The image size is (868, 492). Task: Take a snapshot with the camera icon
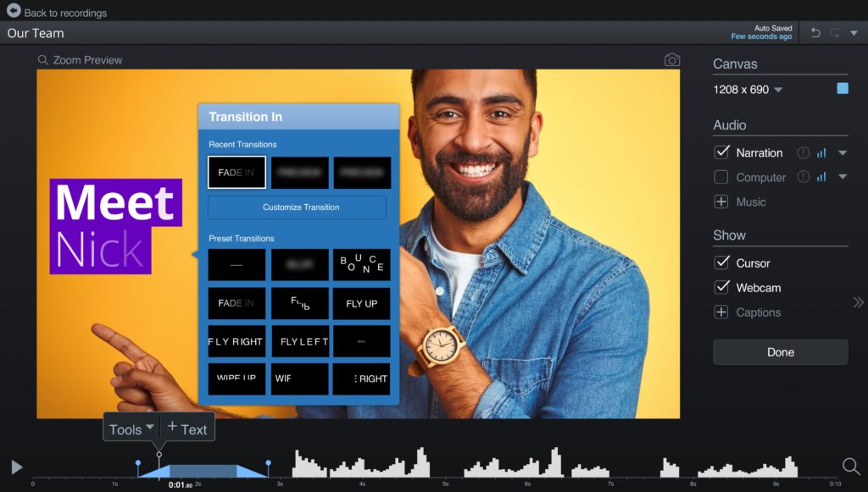pyautogui.click(x=672, y=59)
